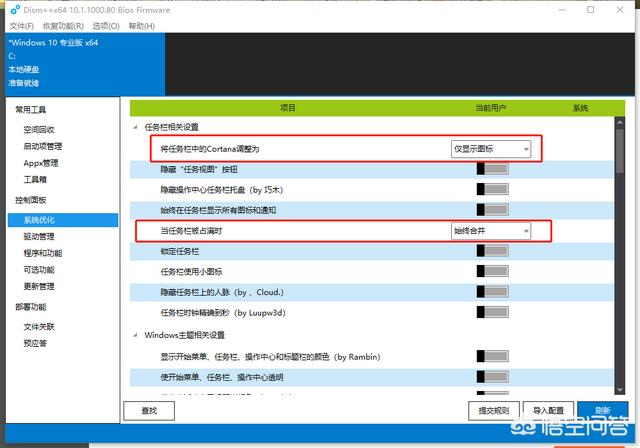
Task: Toggle 隐藏任务栏上的人脉 switch
Action: pyautogui.click(x=492, y=292)
